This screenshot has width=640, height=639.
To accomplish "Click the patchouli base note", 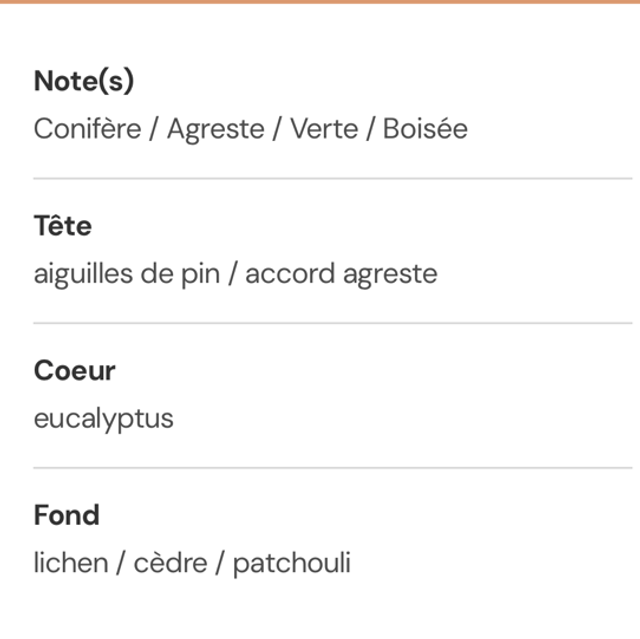I will [x=291, y=563].
